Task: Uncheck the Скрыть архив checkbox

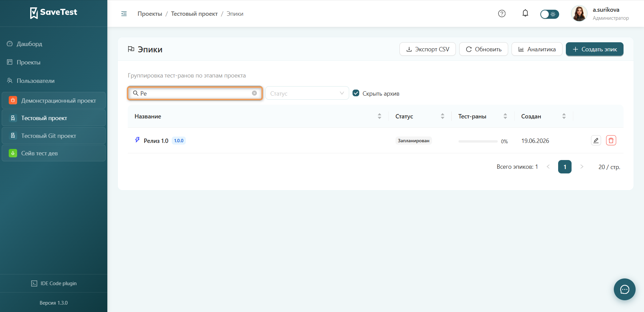Action: tap(356, 93)
